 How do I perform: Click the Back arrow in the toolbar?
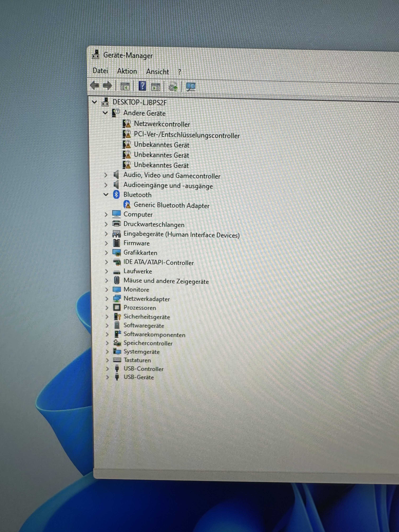pos(94,86)
